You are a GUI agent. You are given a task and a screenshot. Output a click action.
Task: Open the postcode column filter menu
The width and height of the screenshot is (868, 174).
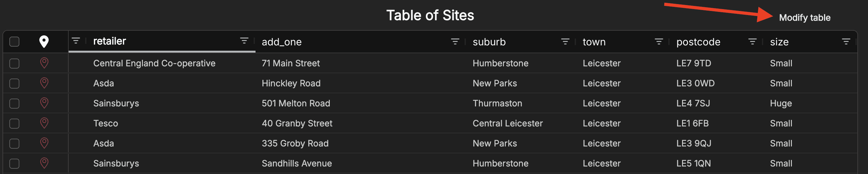pyautogui.click(x=753, y=42)
